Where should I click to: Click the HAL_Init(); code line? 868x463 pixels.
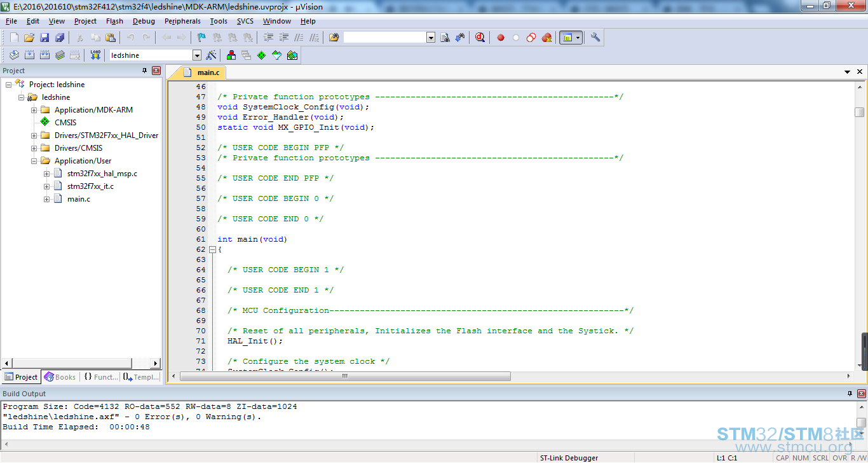point(255,341)
